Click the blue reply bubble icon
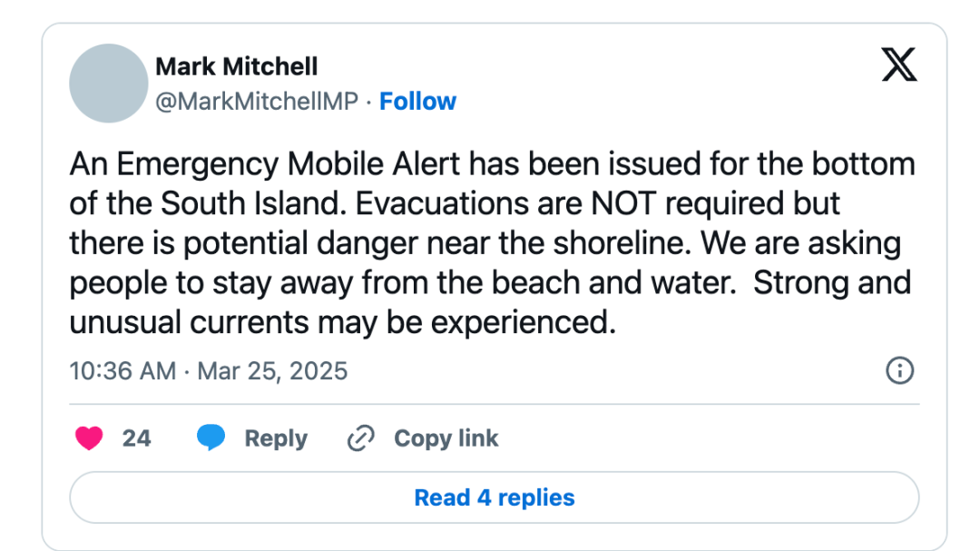 [211, 438]
